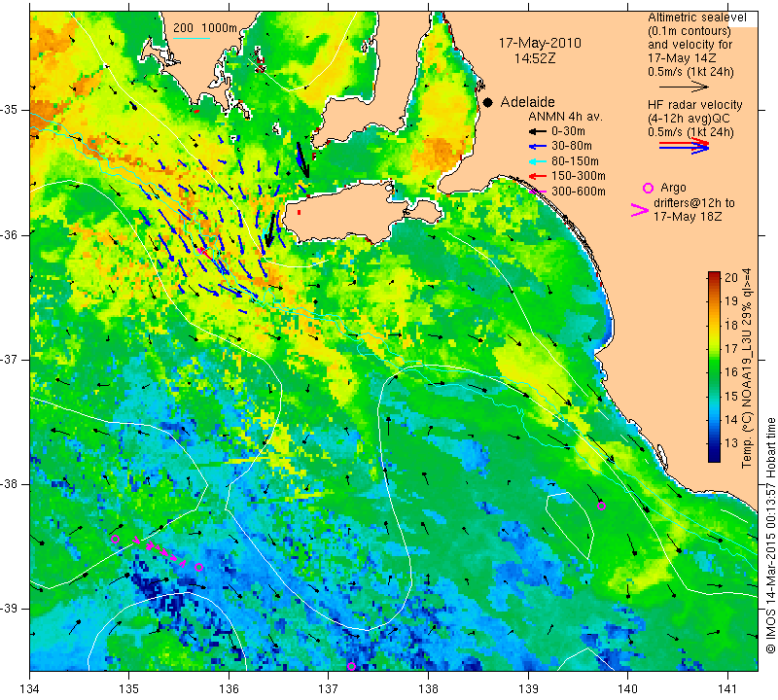Click the cyan 80-150m legend arrow
Viewport: 778px width, 700px height.
(x=538, y=161)
